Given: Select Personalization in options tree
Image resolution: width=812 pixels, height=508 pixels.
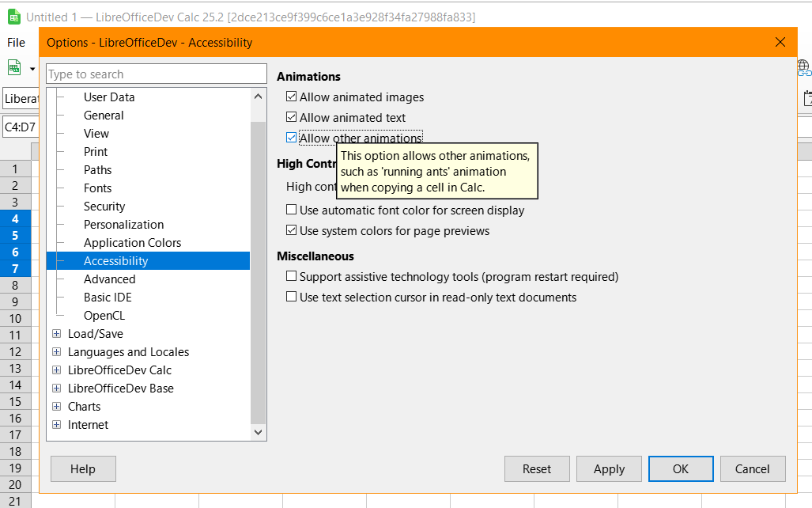Looking at the screenshot, I should (124, 225).
